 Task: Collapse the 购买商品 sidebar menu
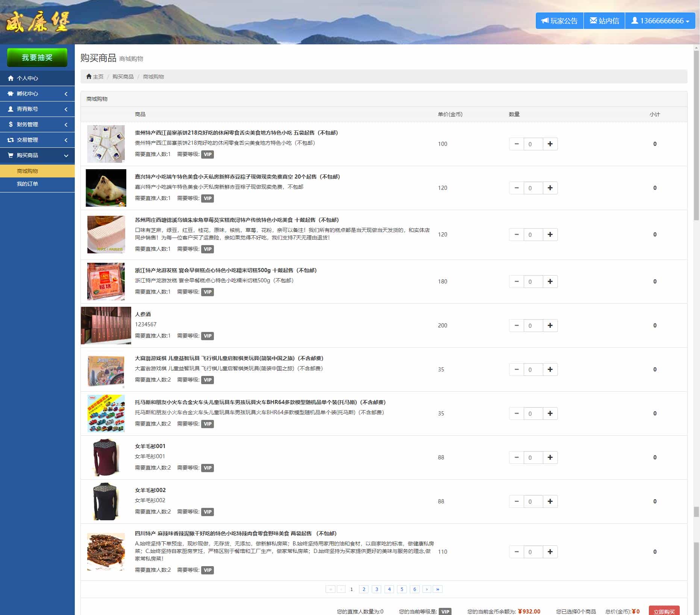tap(37, 155)
